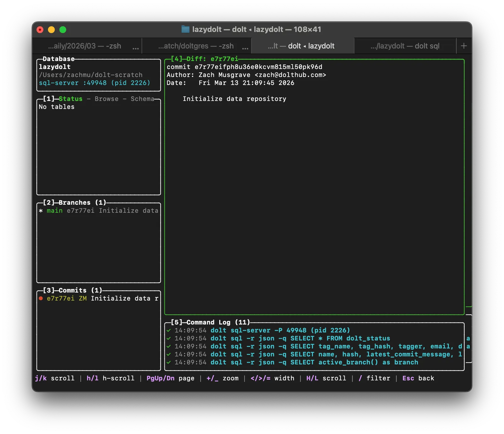Viewport: 504px width, 434px height.
Task: Switch to the Browse view in panel 1
Action: click(106, 99)
